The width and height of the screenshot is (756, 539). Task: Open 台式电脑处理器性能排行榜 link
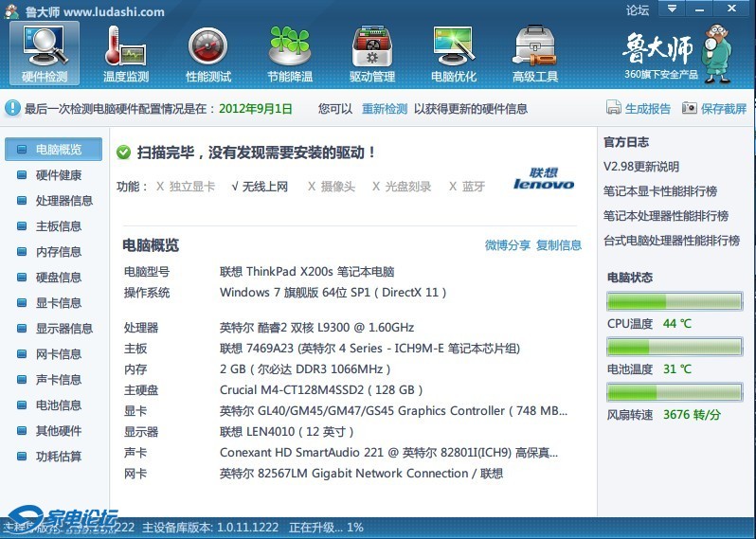pyautogui.click(x=672, y=241)
